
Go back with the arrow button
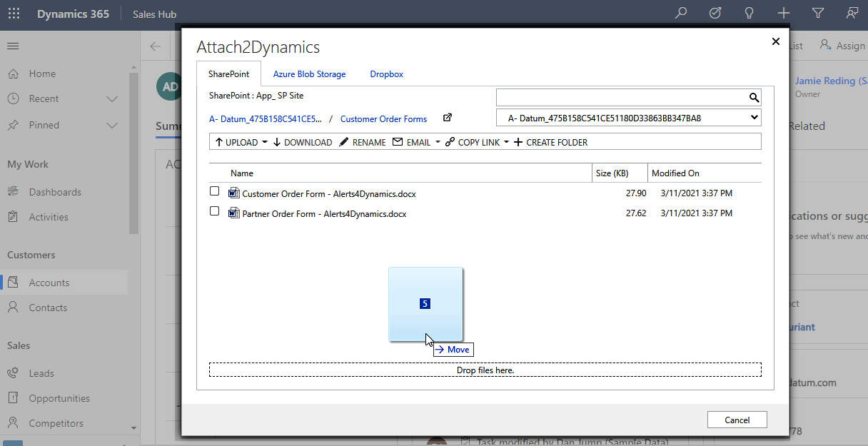(156, 46)
